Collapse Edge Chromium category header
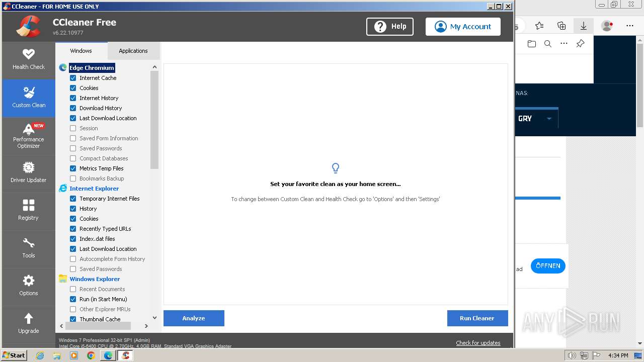The image size is (644, 362). click(x=92, y=68)
